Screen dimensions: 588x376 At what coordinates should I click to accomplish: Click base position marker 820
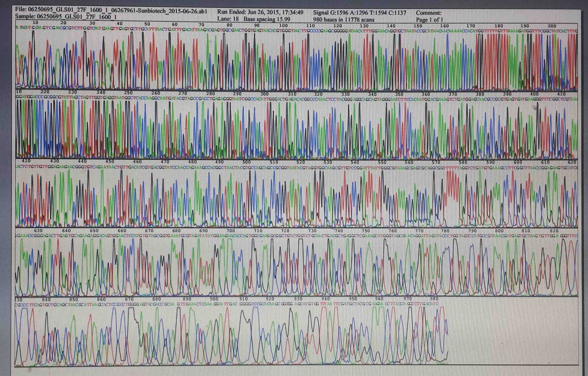coord(554,231)
